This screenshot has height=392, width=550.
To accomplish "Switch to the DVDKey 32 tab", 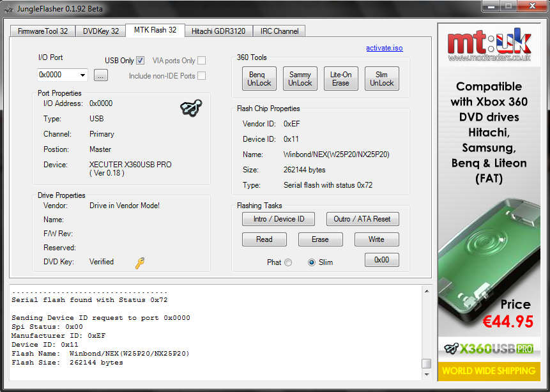I will point(101,31).
